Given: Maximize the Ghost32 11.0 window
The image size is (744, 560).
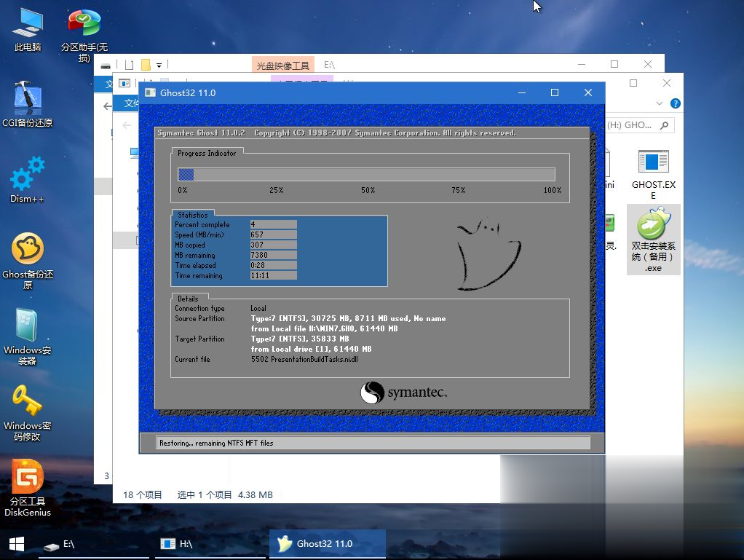Looking at the screenshot, I should coord(554,92).
